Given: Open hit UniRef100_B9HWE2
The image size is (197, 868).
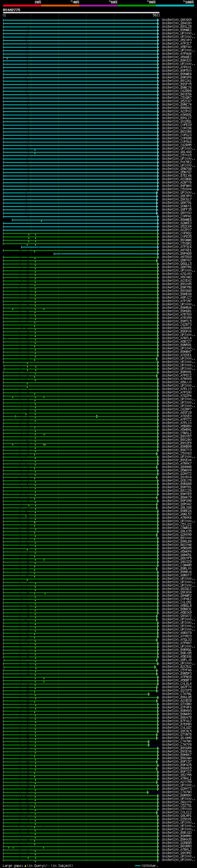Looking at the screenshot, I should 177,30.
